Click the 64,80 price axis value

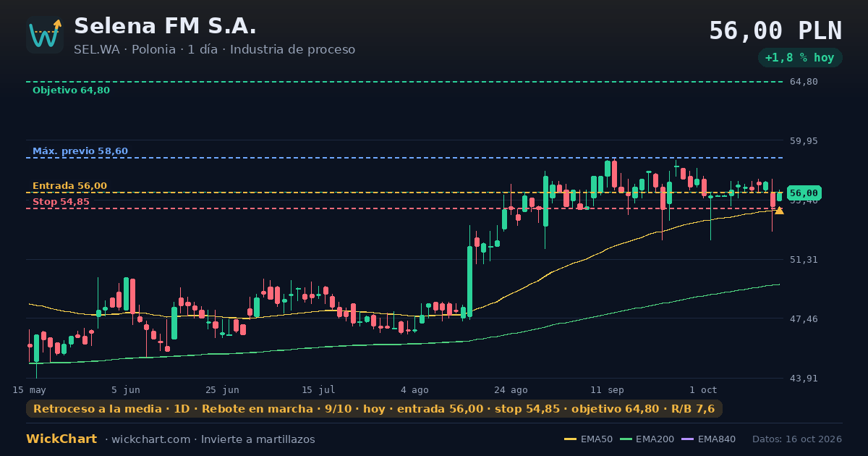804,82
